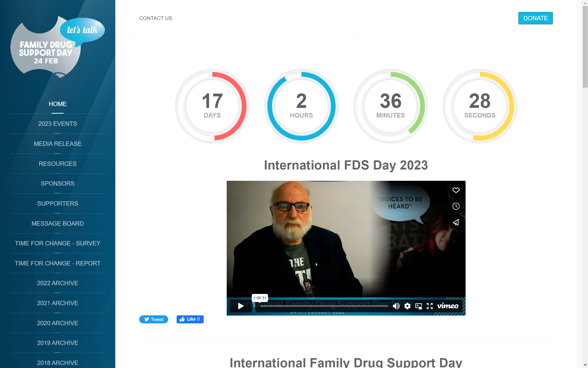
Task: Share the video via paper plane icon
Action: pos(456,222)
